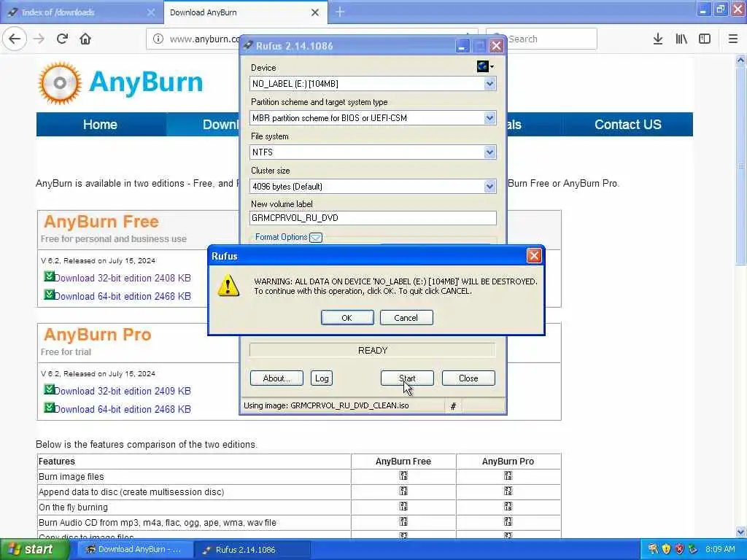Image resolution: width=747 pixels, height=560 pixels.
Task: Show site information icon in address bar
Action: point(158,39)
